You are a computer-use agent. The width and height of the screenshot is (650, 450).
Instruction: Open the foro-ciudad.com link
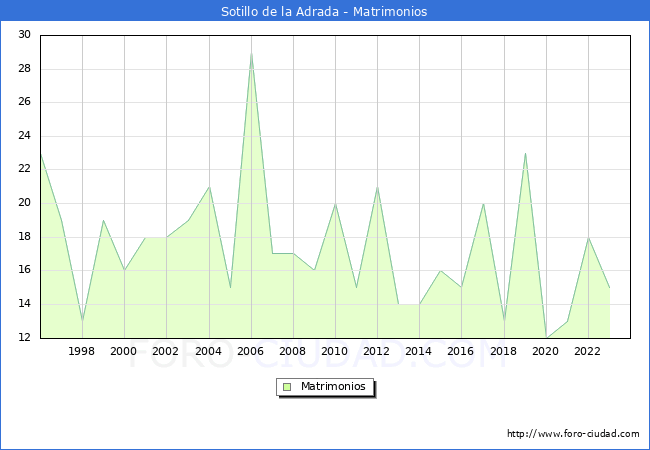pos(573,434)
